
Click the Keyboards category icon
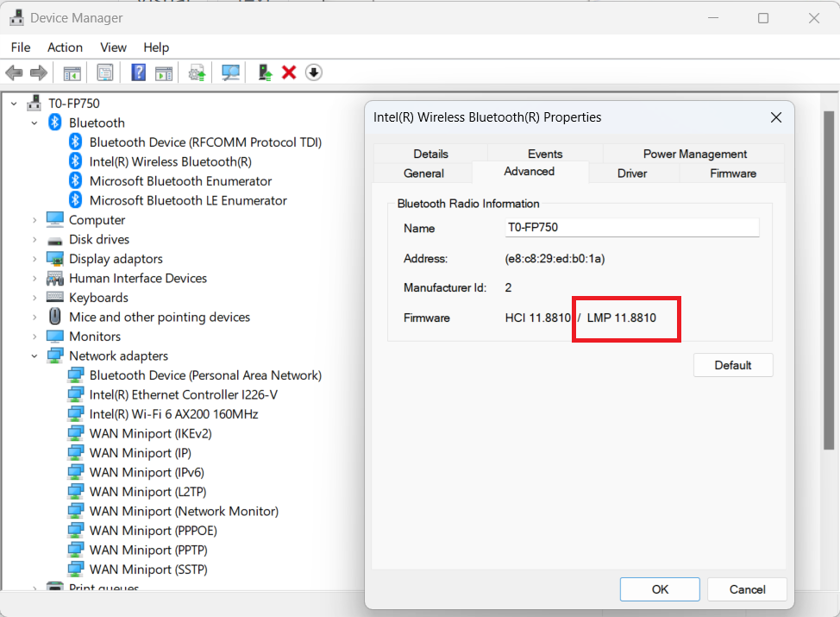click(54, 297)
